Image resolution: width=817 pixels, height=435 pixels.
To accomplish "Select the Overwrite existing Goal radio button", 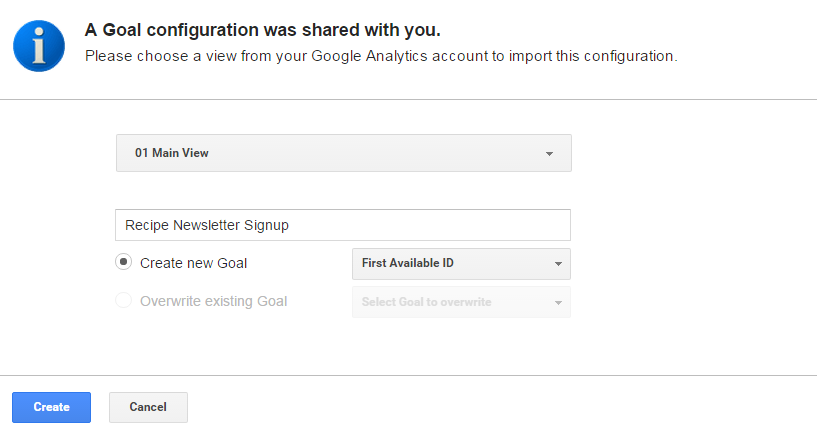I will click(123, 301).
